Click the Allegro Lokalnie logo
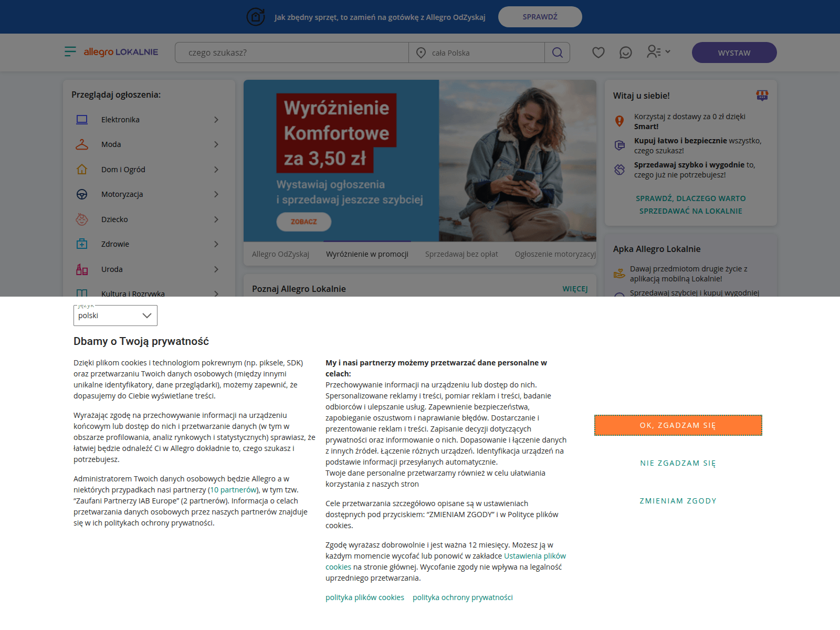 pyautogui.click(x=121, y=52)
